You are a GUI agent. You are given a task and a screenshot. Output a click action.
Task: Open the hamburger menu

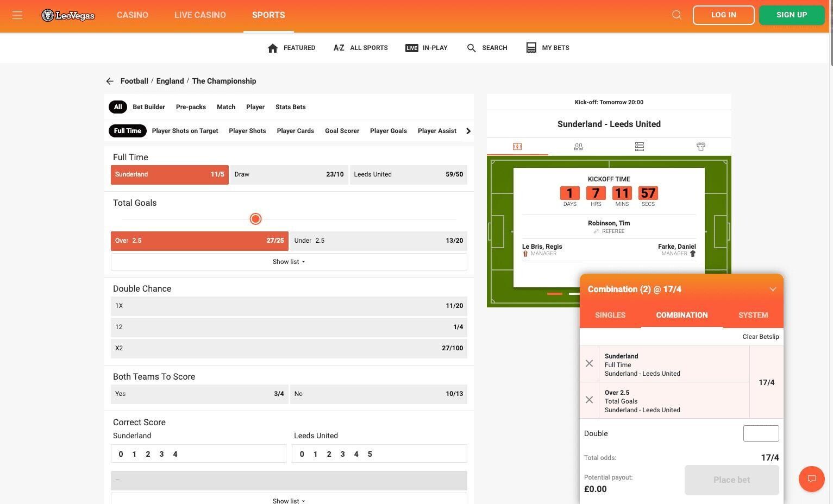(x=17, y=15)
